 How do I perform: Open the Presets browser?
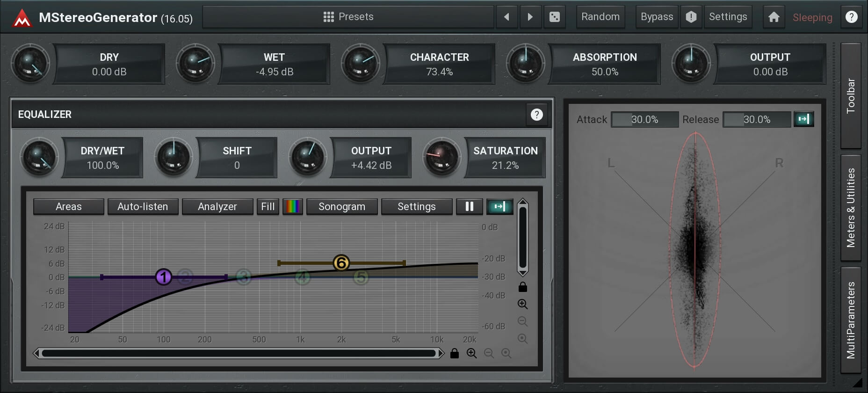click(x=348, y=17)
